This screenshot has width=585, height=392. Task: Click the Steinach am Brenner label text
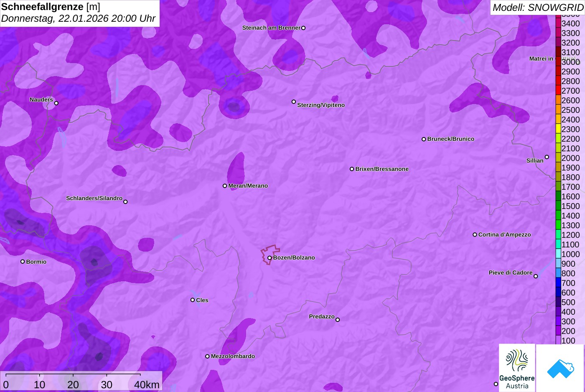tap(271, 28)
